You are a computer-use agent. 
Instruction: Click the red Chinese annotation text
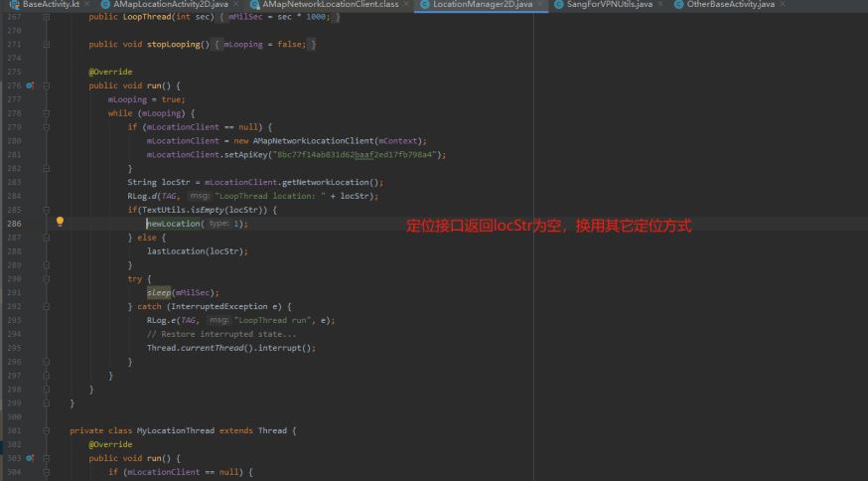548,227
